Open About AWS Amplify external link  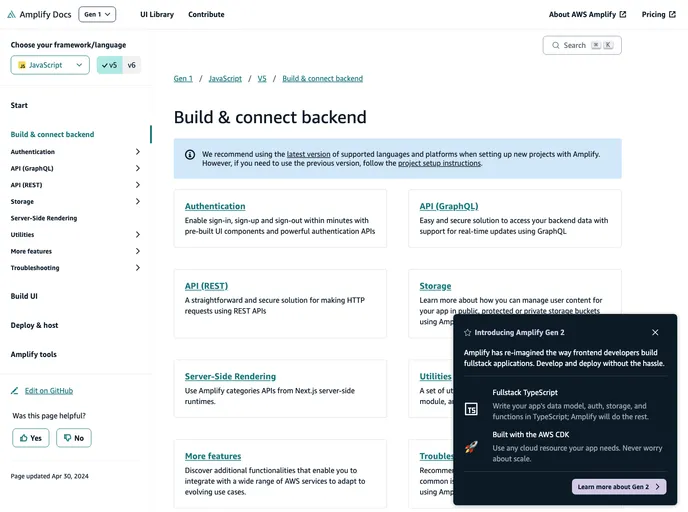(x=587, y=14)
